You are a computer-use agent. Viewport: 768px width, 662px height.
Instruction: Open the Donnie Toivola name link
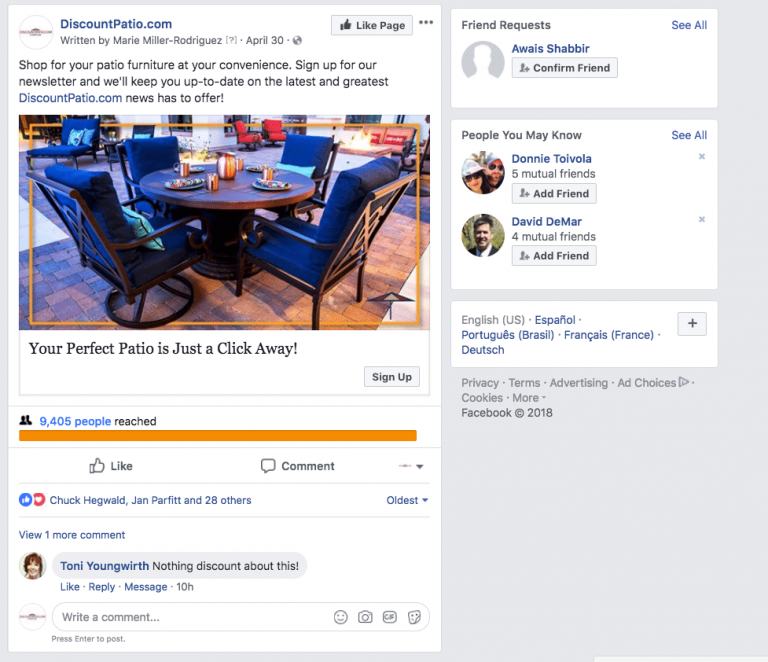pos(552,159)
